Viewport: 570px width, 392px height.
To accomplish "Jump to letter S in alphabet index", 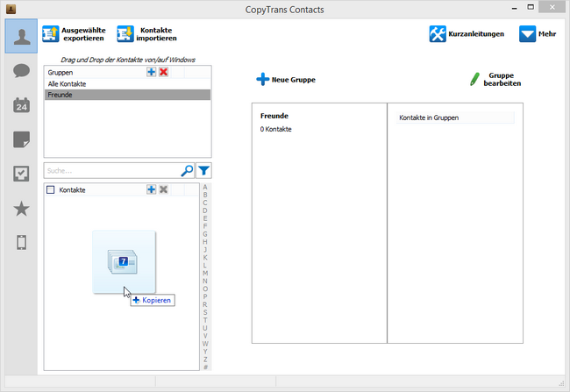I will click(205, 312).
